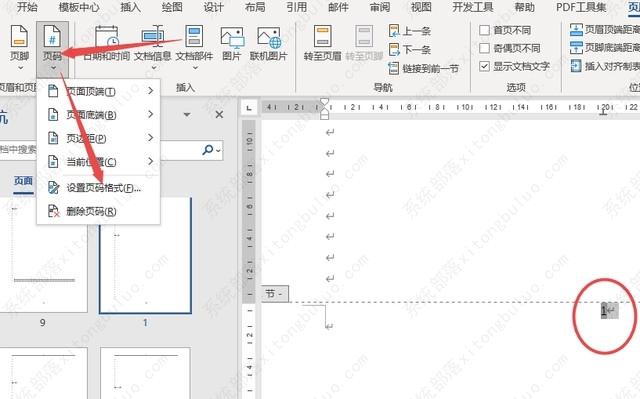Image resolution: width=640 pixels, height=399 pixels.
Task: Switch to the 审阅 ribbon tab
Action: coord(380,7)
